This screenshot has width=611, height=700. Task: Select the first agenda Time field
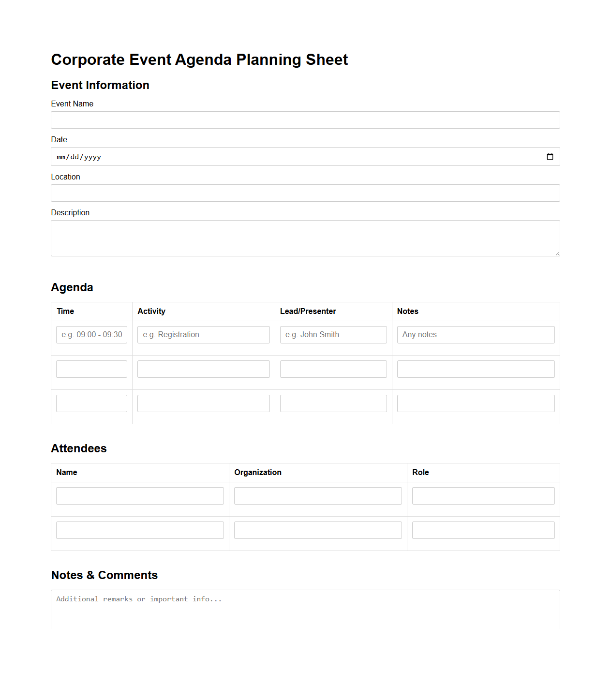(x=91, y=334)
